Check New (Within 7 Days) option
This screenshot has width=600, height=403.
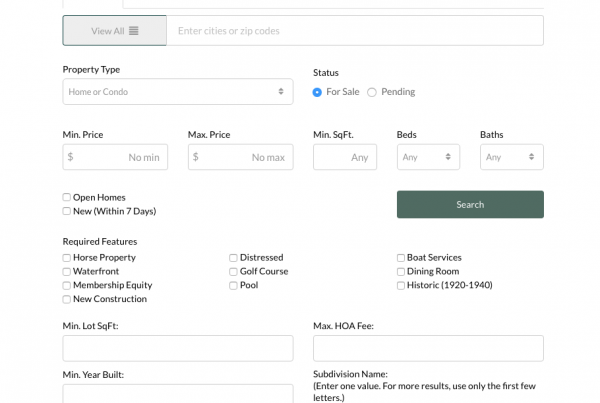click(x=67, y=211)
